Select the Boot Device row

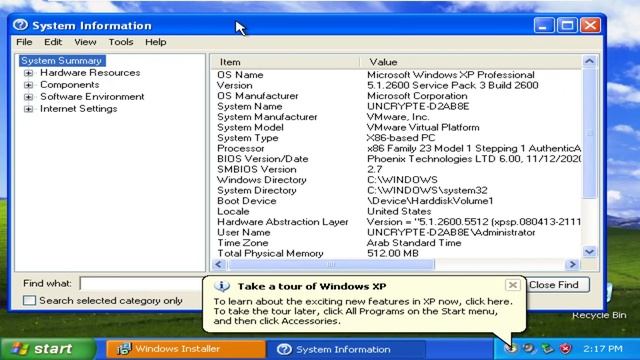pyautogui.click(x=397, y=201)
